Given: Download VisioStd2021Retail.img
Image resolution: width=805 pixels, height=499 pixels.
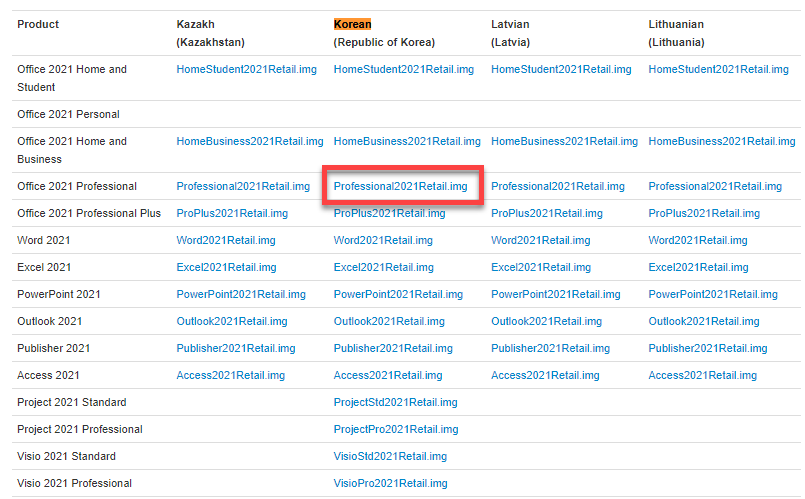Looking at the screenshot, I should point(390,456).
